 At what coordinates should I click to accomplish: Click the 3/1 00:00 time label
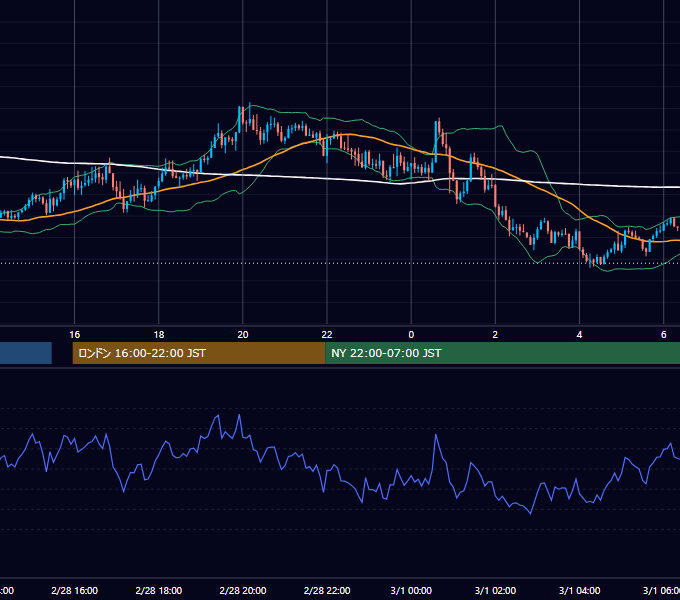coord(411,590)
